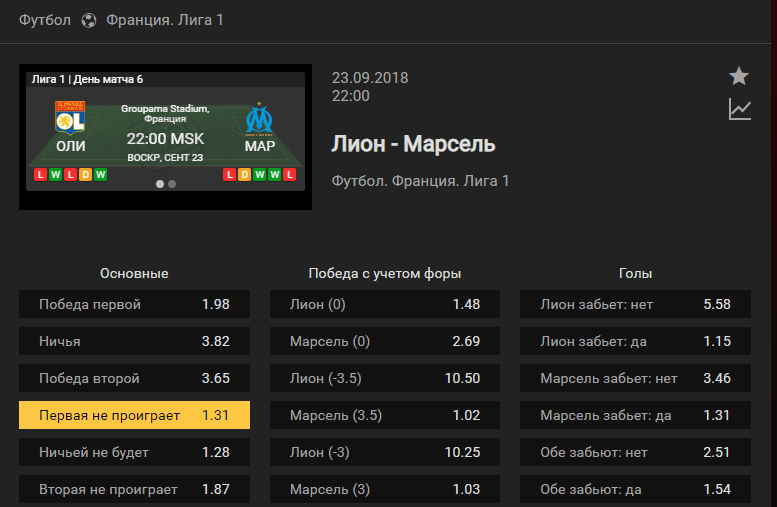Select bet Лион забьет: да 1.15

[x=635, y=341]
